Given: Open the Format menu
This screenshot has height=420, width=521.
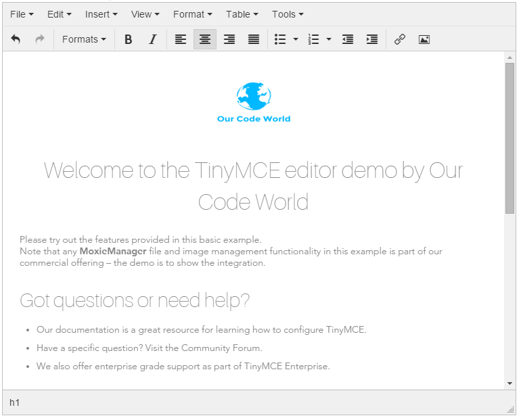Looking at the screenshot, I should click(192, 14).
